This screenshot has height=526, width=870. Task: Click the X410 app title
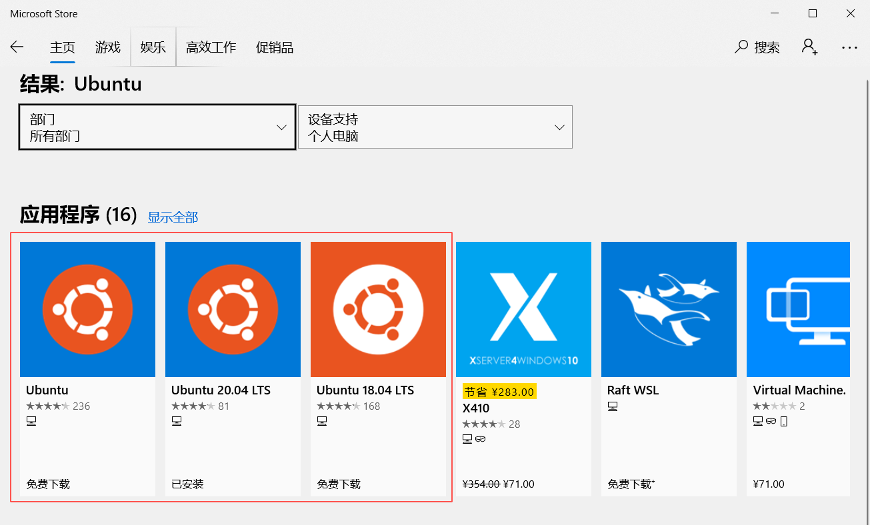(x=476, y=408)
